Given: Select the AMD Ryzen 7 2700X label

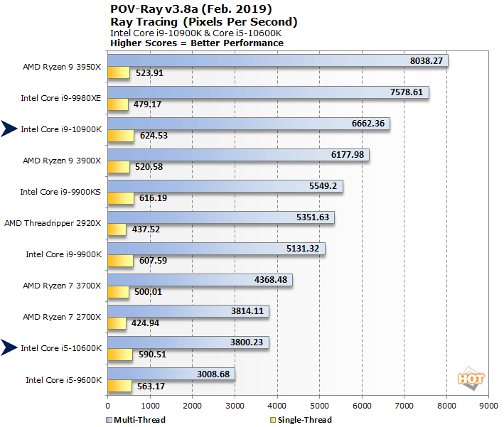Looking at the screenshot, I should click(62, 317).
